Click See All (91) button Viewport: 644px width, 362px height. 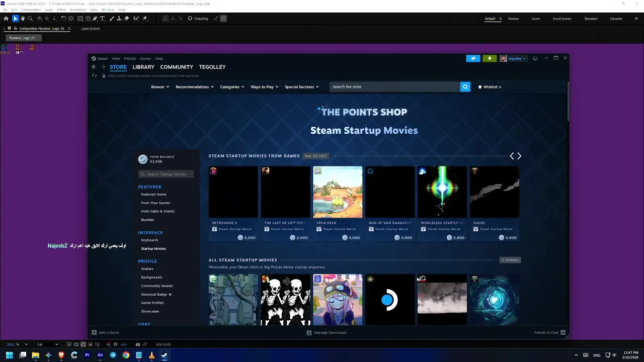click(315, 156)
